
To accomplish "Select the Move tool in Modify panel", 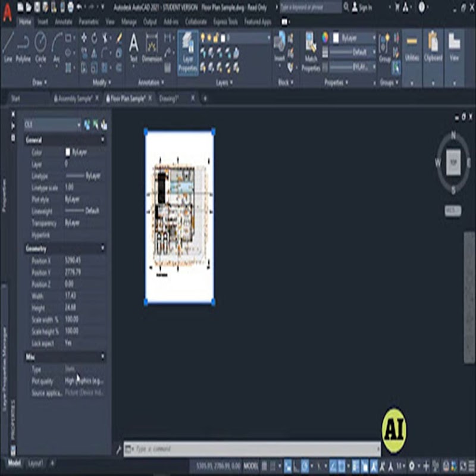I will [84, 38].
